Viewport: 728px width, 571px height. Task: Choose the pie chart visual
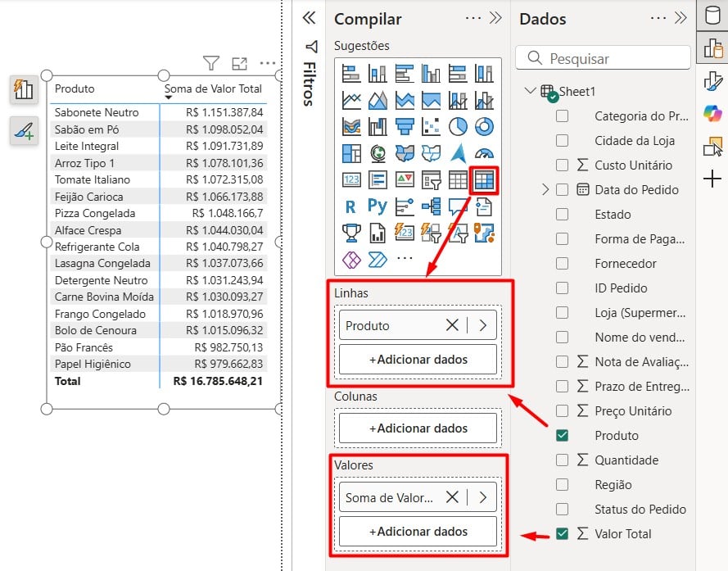[x=458, y=126]
